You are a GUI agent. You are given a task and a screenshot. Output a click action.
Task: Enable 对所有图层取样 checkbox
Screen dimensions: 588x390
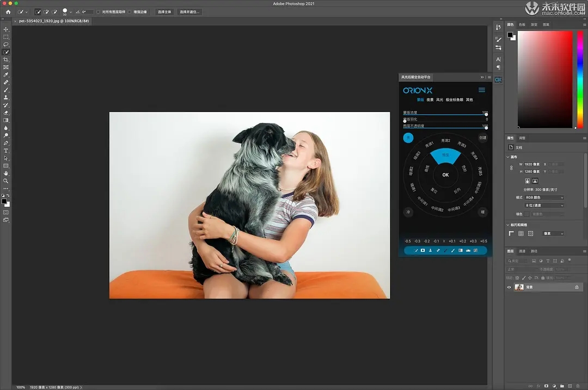(x=98, y=11)
